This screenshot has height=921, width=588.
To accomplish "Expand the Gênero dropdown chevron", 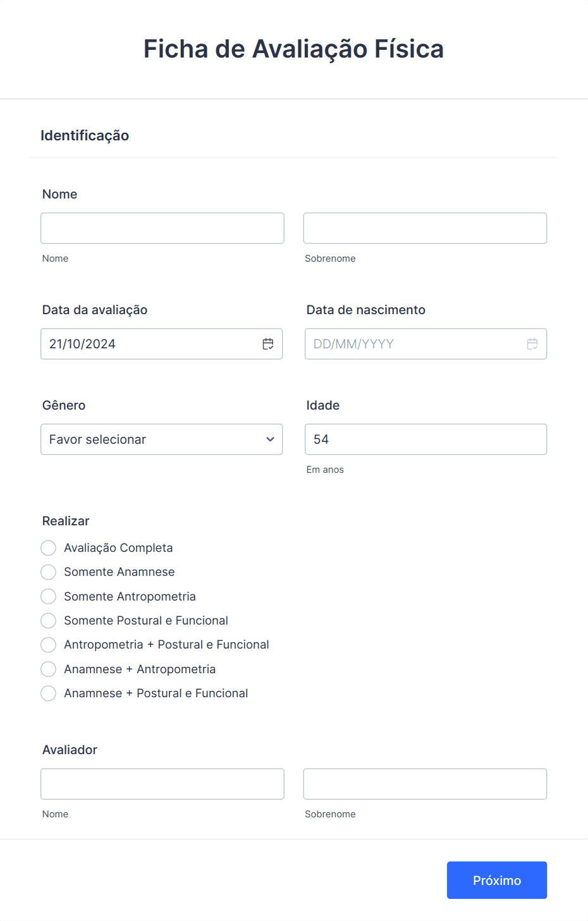I will (x=270, y=439).
